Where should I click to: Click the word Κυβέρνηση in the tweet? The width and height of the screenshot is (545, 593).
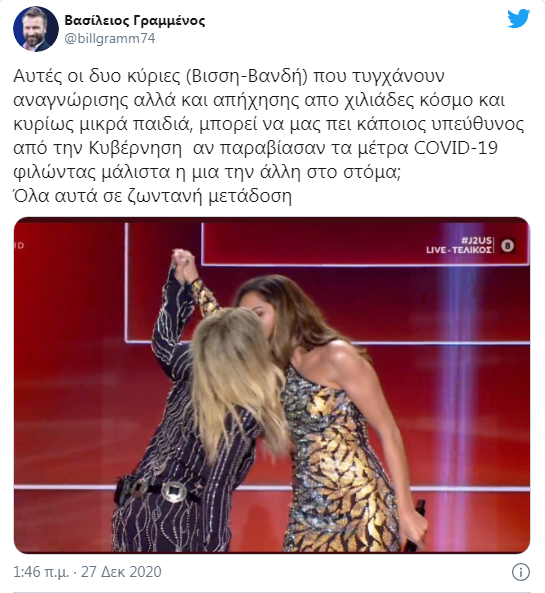(x=135, y=148)
